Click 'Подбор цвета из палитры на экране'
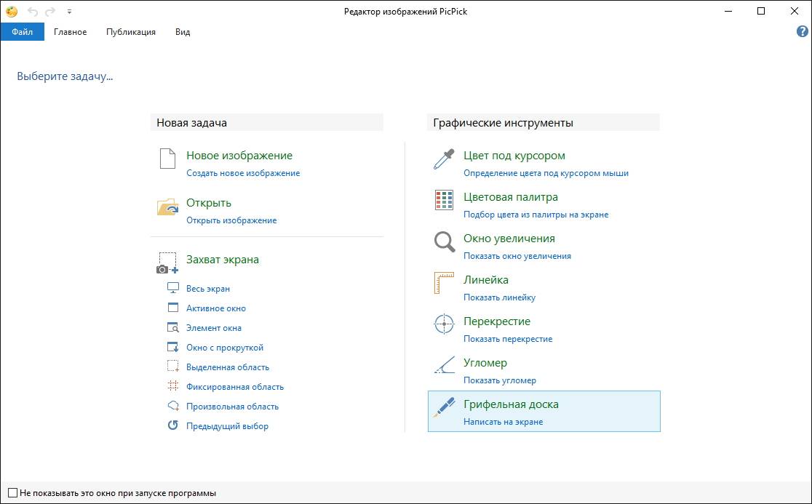This screenshot has width=812, height=504. 536,215
